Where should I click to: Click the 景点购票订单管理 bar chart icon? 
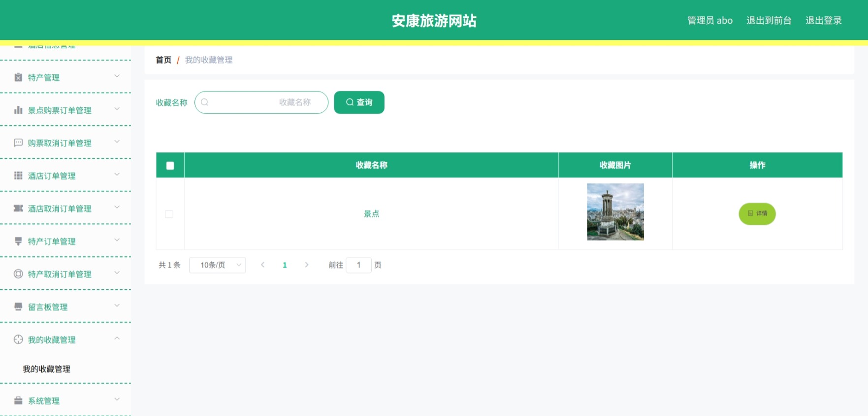pos(18,110)
